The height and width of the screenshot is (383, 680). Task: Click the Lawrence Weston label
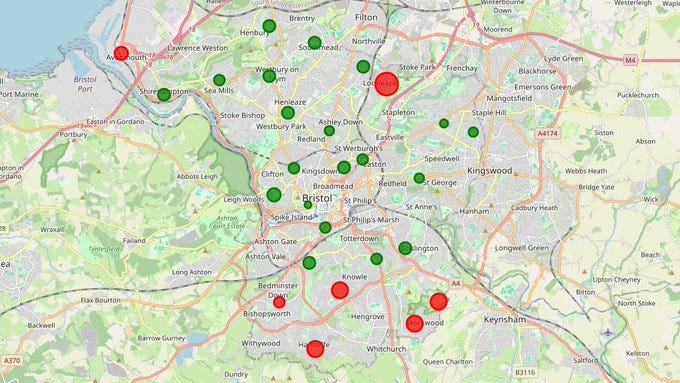pos(197,48)
